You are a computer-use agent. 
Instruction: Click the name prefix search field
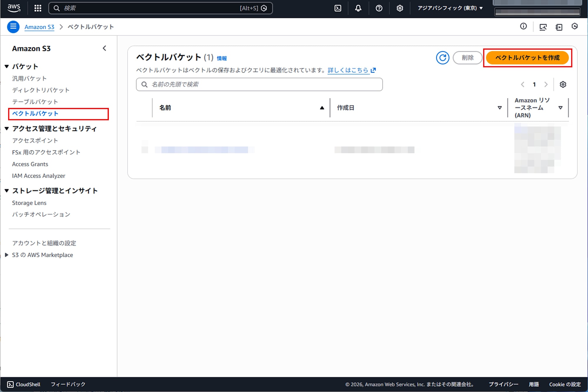(x=259, y=84)
